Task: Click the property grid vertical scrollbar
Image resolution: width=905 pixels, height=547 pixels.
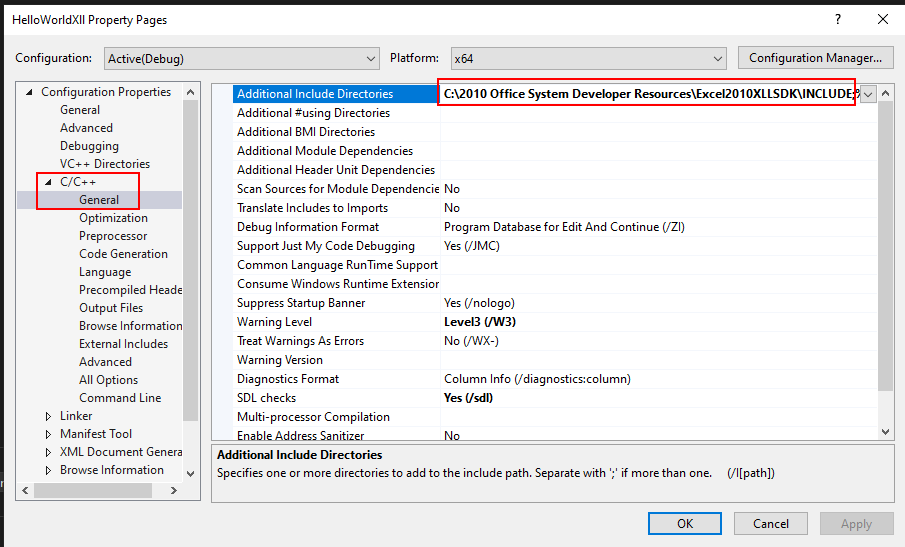Action: pyautogui.click(x=885, y=250)
